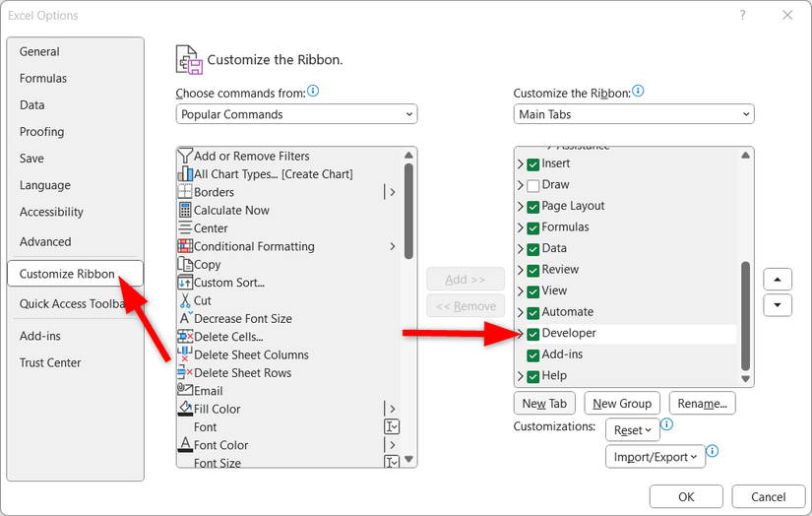This screenshot has height=516, width=812.
Task: Expand the Automate tab tree node
Action: 521,313
